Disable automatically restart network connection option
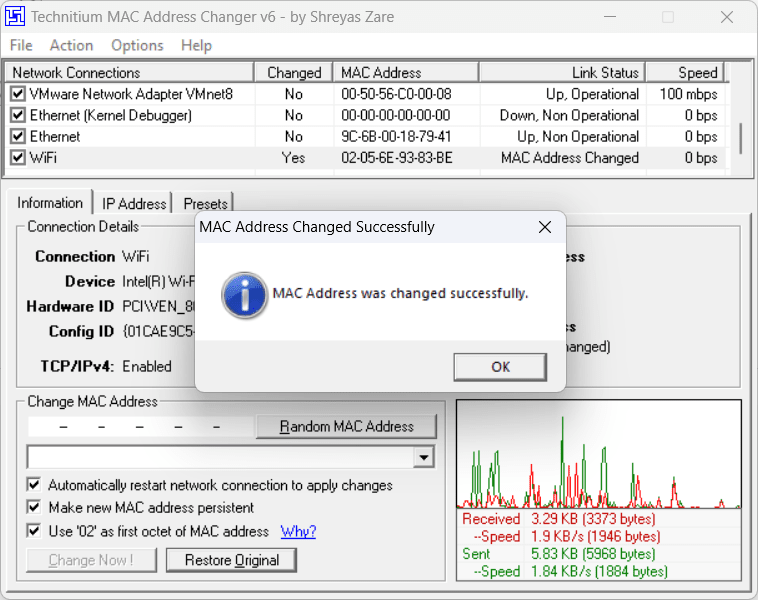758x600 pixels. [34, 484]
